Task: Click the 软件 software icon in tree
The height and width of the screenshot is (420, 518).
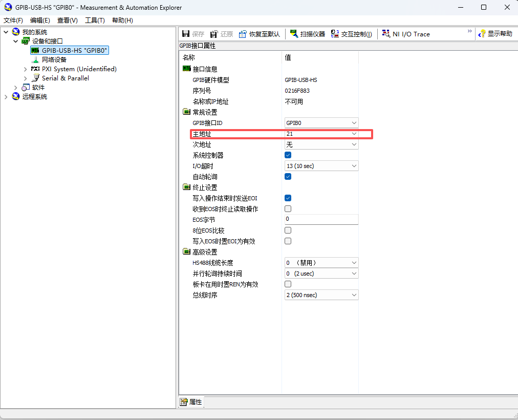Action: coord(26,87)
